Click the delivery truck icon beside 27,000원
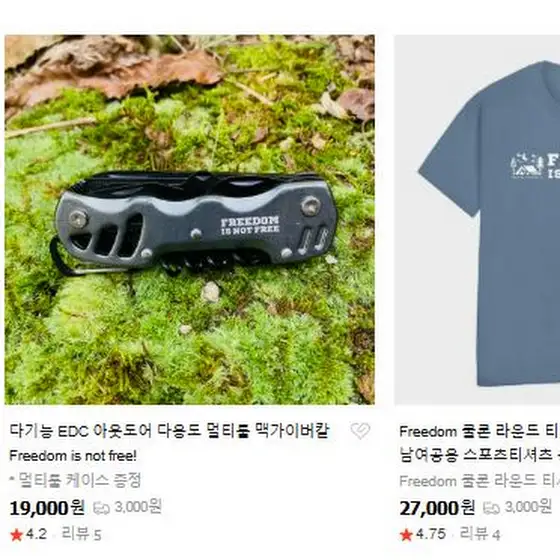The width and height of the screenshot is (560, 560). pyautogui.click(x=491, y=508)
